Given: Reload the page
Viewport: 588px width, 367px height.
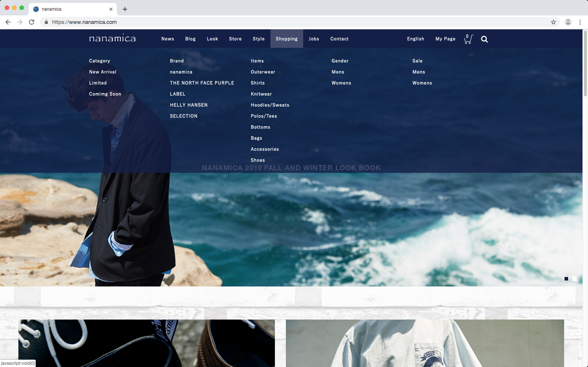Looking at the screenshot, I should click(x=32, y=22).
